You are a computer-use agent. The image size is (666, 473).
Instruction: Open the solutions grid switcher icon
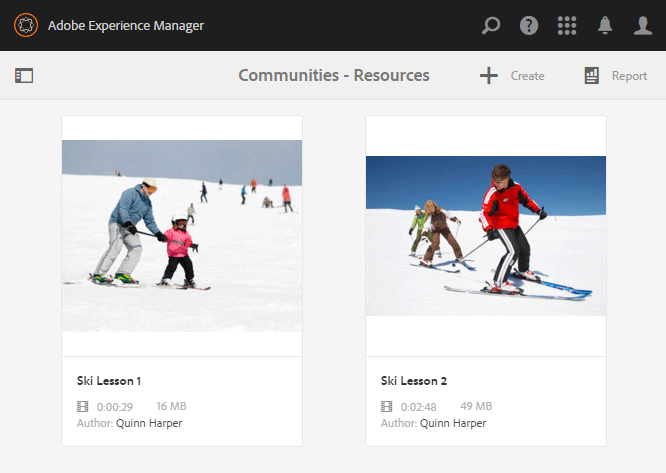[567, 25]
